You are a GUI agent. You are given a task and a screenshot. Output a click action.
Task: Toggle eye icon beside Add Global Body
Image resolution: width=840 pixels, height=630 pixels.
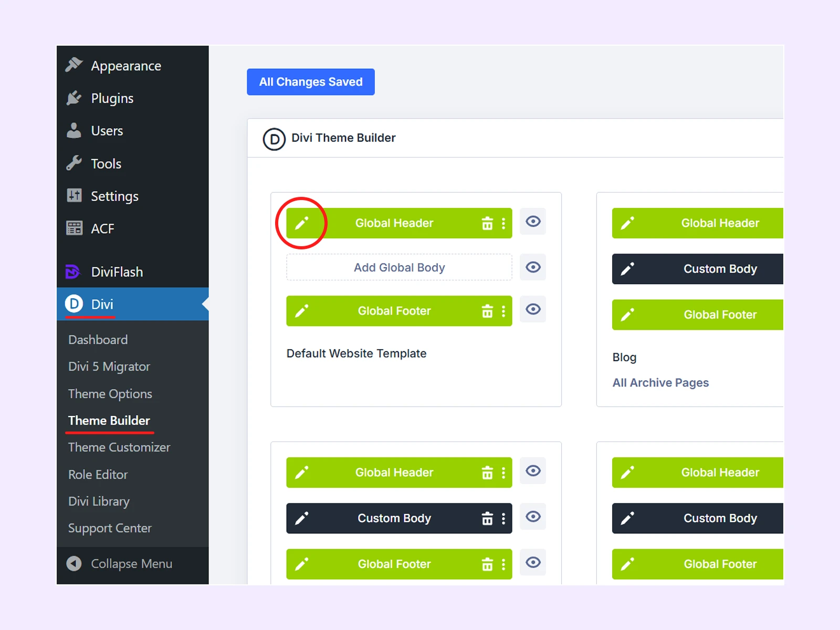point(533,267)
